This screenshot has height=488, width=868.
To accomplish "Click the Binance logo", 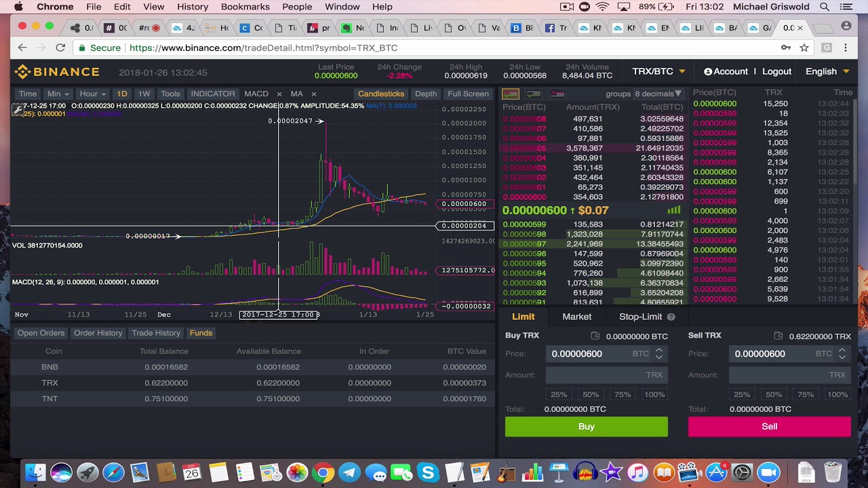I will pos(57,72).
